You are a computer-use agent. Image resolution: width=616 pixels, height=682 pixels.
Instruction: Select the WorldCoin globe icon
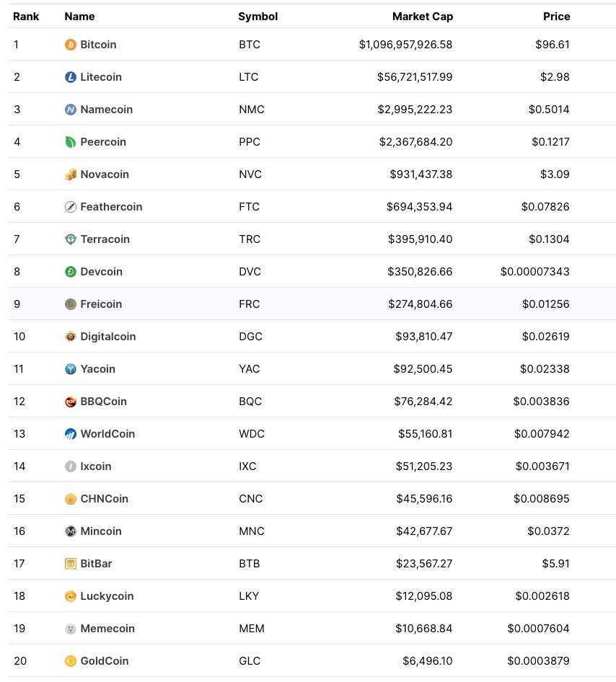70,433
